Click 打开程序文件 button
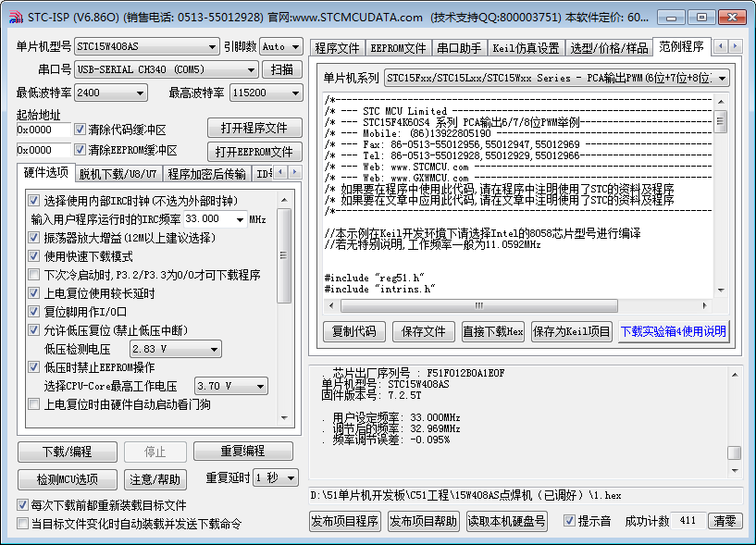The width and height of the screenshot is (756, 545). (254, 128)
